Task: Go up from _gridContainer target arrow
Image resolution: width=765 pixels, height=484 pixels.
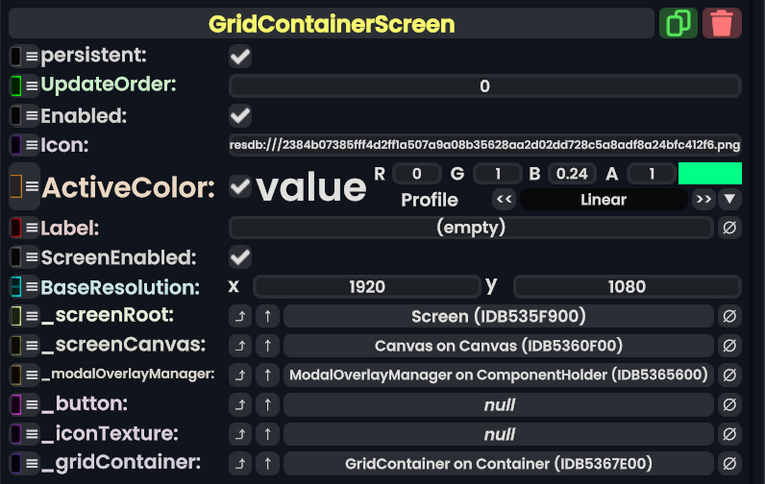Action: pyautogui.click(x=267, y=463)
